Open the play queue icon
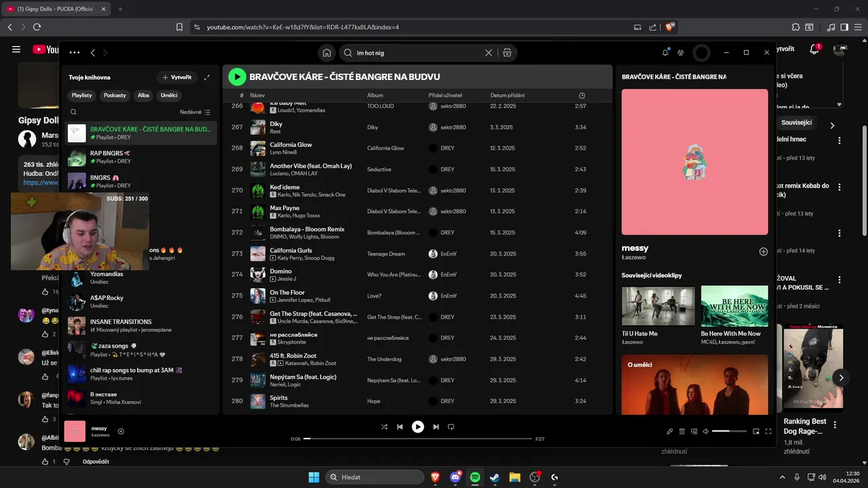 point(682,431)
